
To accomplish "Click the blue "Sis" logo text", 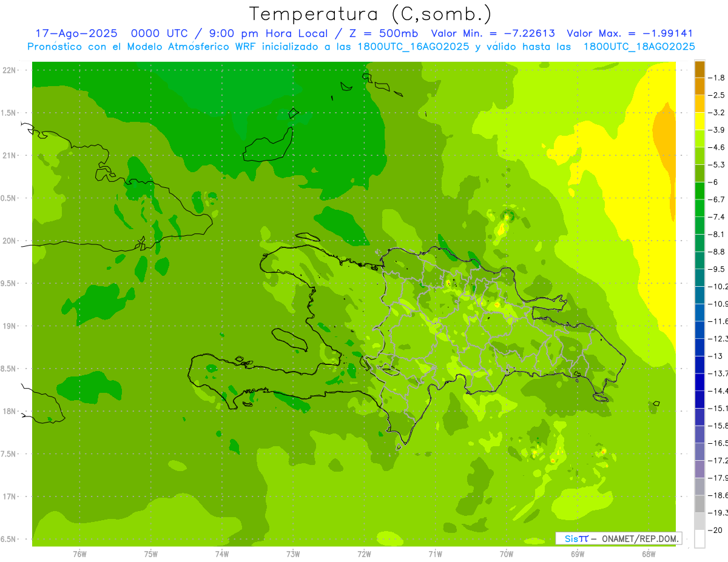I will [x=571, y=538].
